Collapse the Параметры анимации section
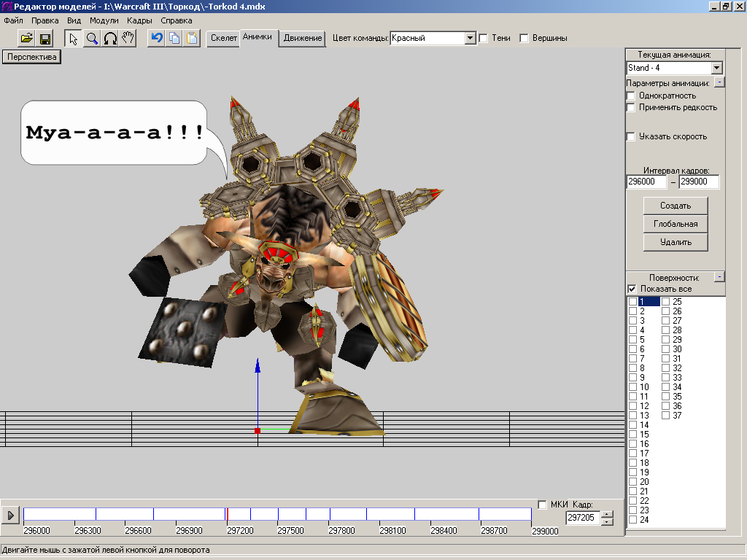Viewport: 747px width, 560px height. click(719, 82)
